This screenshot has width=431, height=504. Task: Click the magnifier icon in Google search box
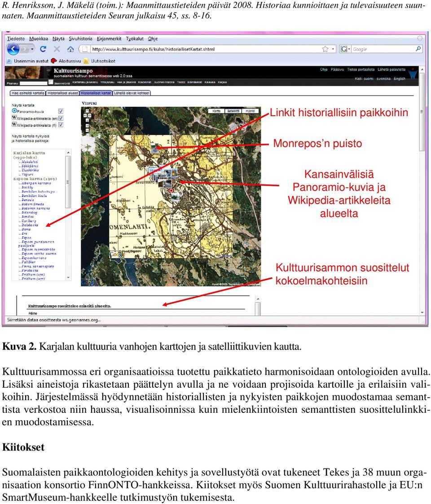point(418,49)
